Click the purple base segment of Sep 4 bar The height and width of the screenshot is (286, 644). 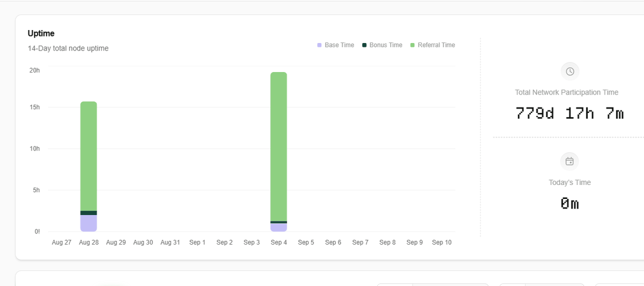point(279,227)
